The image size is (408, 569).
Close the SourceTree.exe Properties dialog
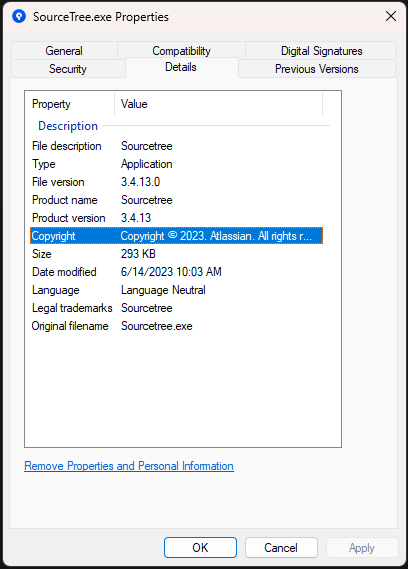(x=391, y=16)
